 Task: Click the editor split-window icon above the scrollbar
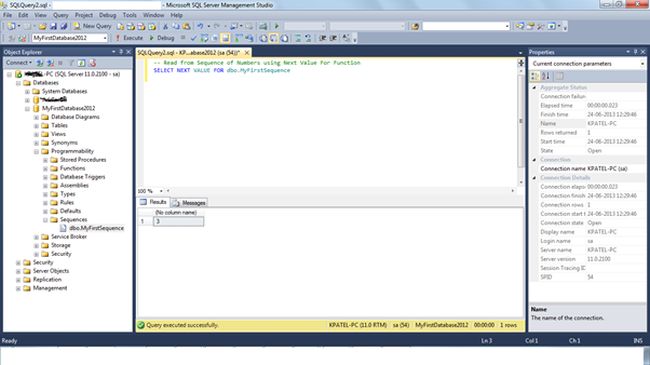tap(521, 63)
